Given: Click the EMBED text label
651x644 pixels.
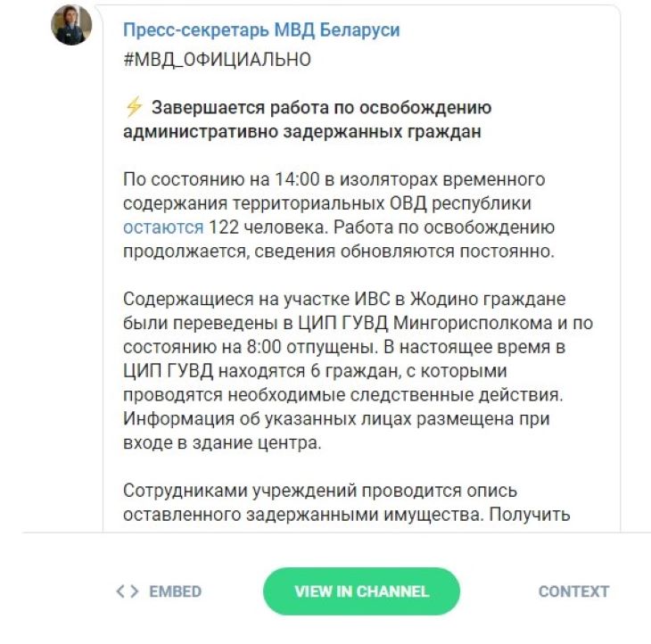Looking at the screenshot, I should coord(175,591).
